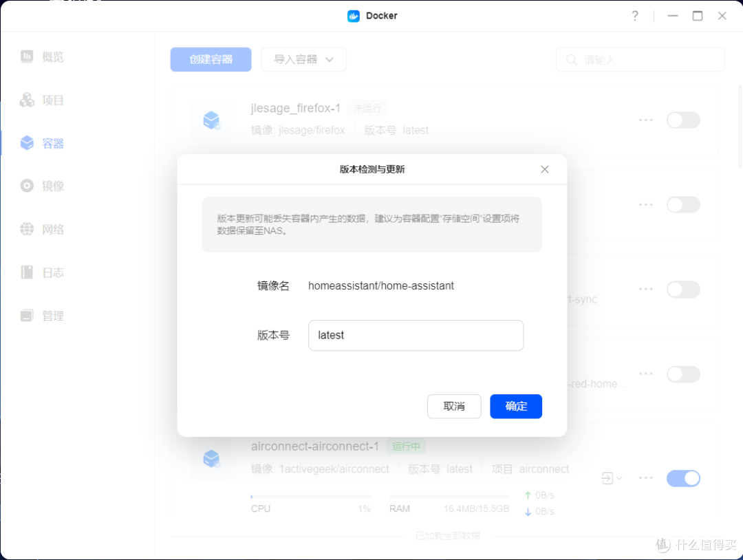The width and height of the screenshot is (743, 560).
Task: Open the 概览 overview section
Action: pyautogui.click(x=42, y=57)
